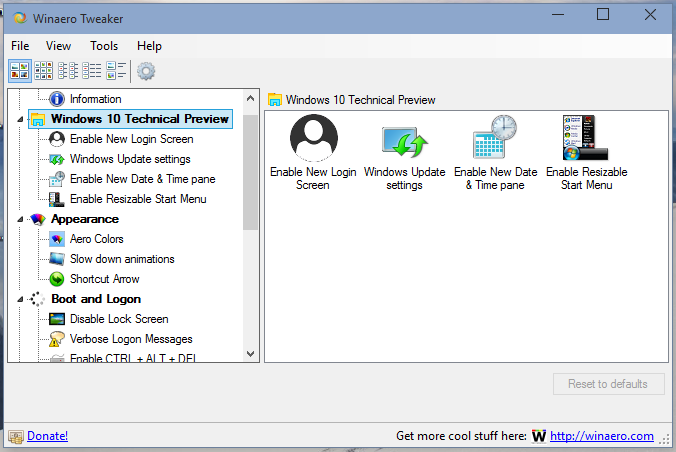Click the Reset to defaults button
The height and width of the screenshot is (452, 676).
pos(608,384)
